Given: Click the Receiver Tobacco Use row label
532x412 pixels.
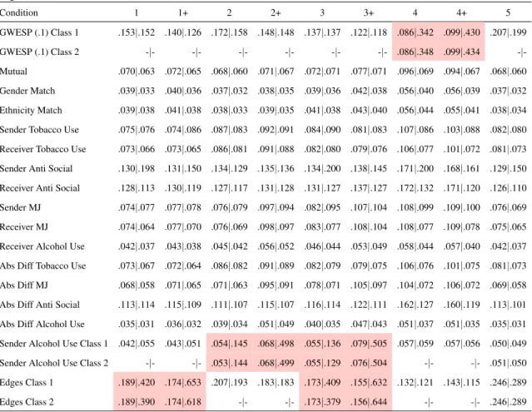Looking at the screenshot, I should click(42, 149).
